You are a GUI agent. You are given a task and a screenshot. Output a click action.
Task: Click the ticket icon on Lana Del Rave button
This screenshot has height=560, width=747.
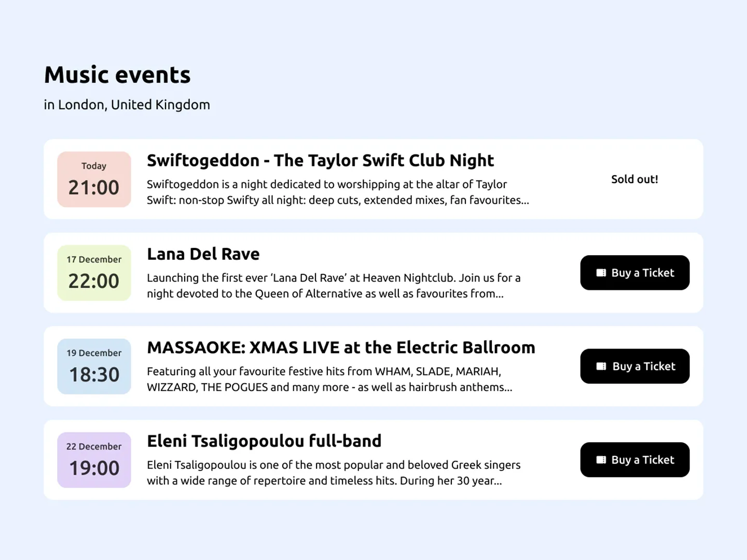pos(601,272)
